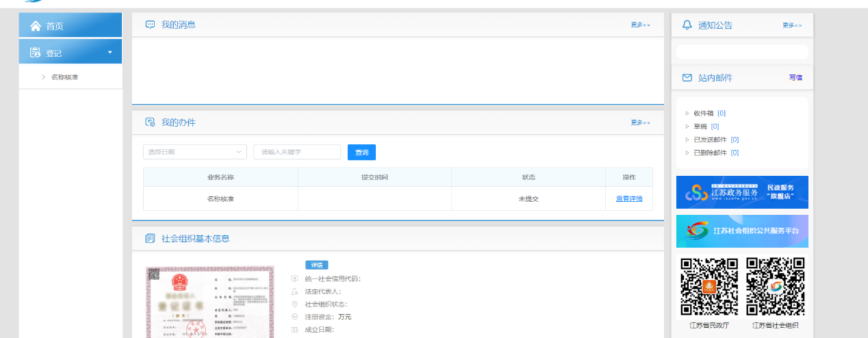Click the 写信 compose link
The image size is (868, 338).
coord(795,78)
